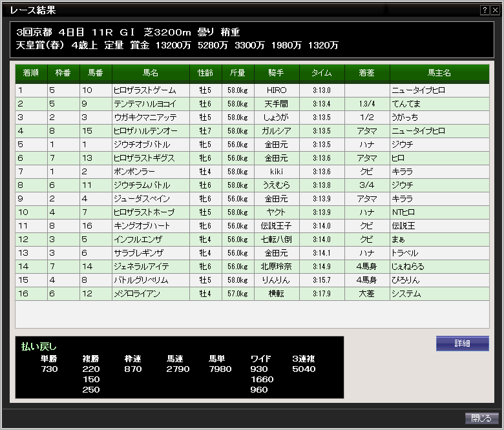Click the 馬番 column header

[x=96, y=73]
